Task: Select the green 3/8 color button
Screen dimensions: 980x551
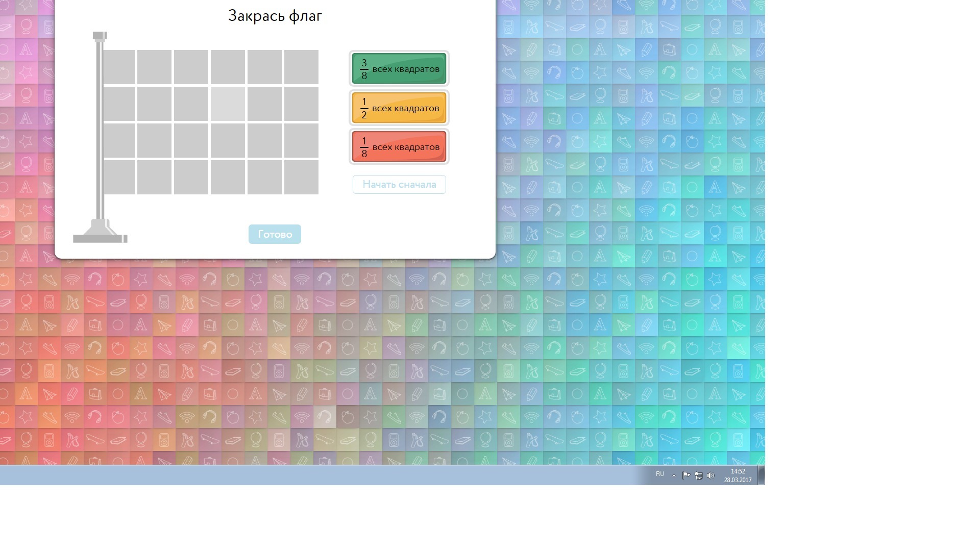Action: pos(399,69)
